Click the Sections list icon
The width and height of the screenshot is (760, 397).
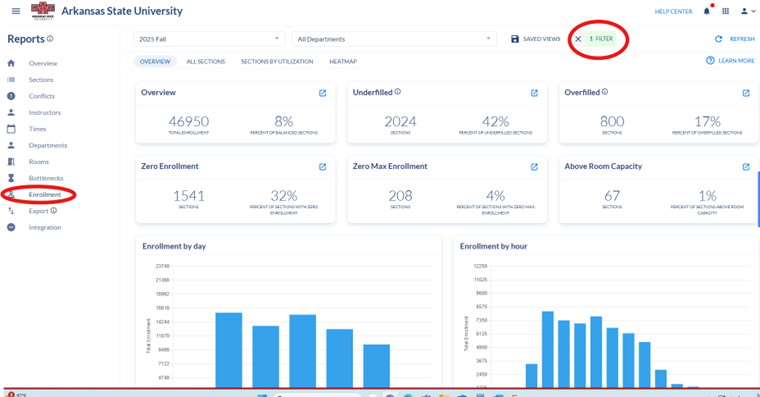point(11,79)
